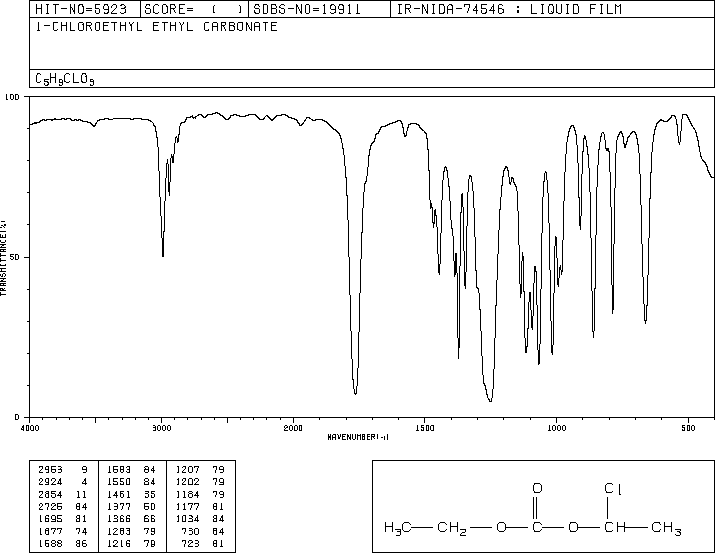This screenshot has width=715, height=553.
Task: Click the 1550 peak table entry
Action: pyautogui.click(x=119, y=482)
